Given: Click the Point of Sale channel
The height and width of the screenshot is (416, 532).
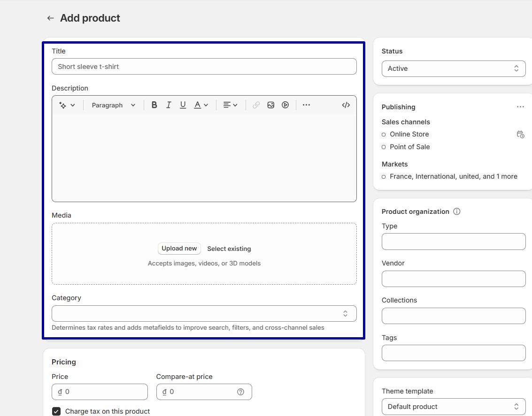Looking at the screenshot, I should (409, 147).
